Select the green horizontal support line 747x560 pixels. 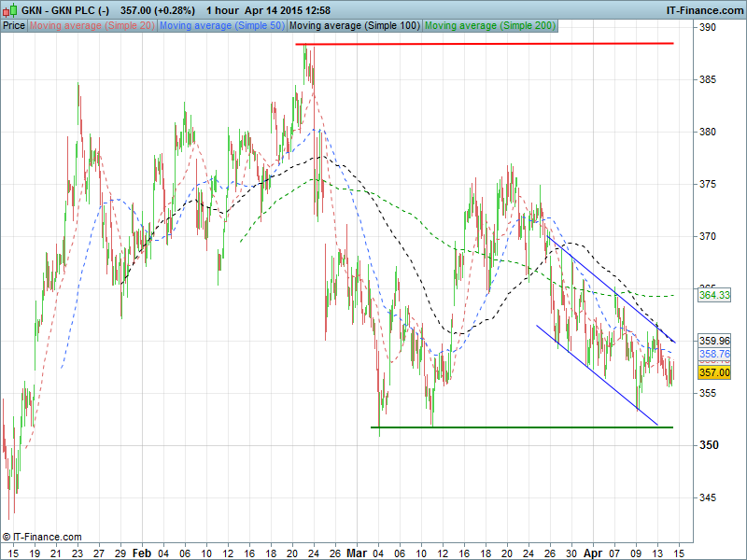coord(521,427)
